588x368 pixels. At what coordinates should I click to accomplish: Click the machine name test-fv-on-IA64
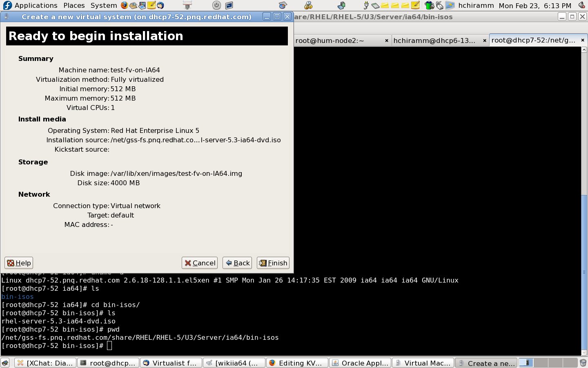click(x=135, y=70)
